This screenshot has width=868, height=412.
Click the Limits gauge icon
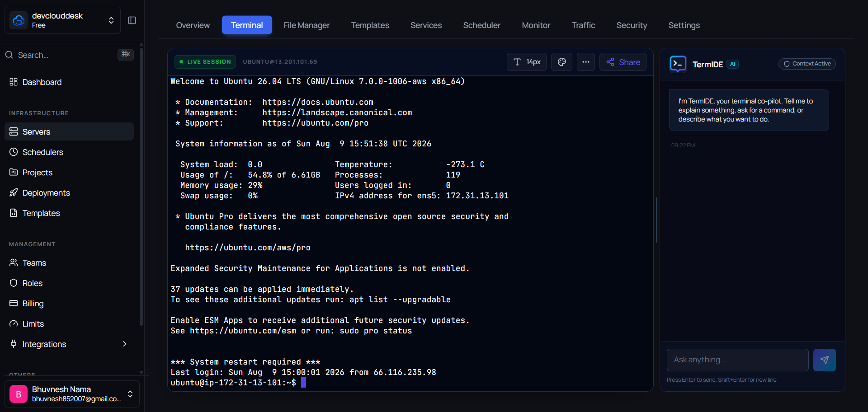click(x=14, y=323)
